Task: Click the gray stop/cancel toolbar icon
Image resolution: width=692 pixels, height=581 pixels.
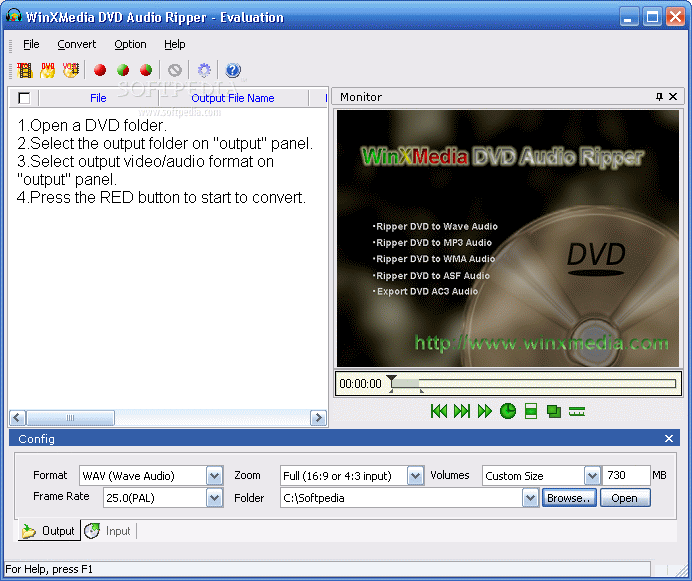Action: pos(175,70)
